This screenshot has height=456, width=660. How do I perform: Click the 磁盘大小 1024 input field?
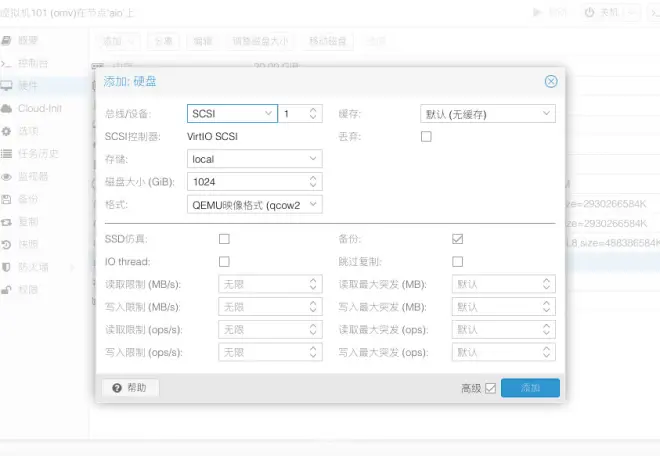(x=248, y=182)
